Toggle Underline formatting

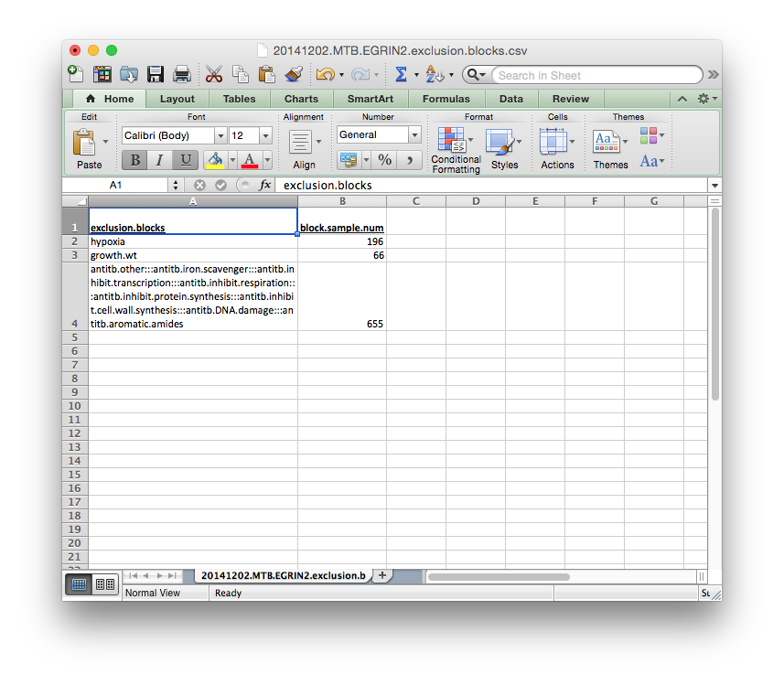coord(186,160)
